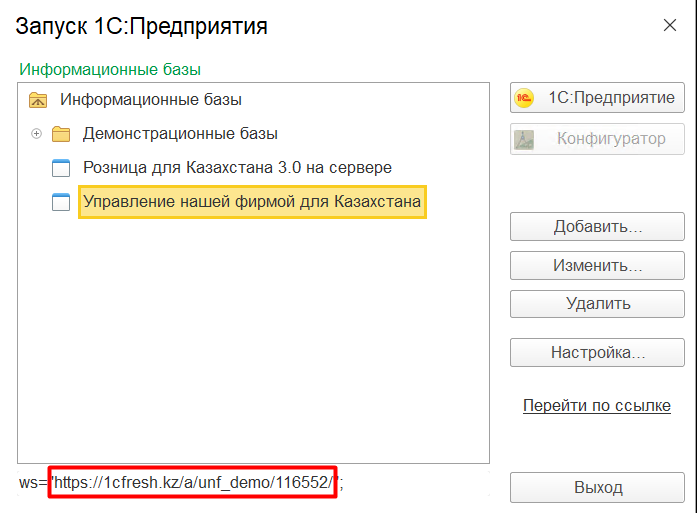This screenshot has height=513, width=697.
Task: Click the Выход button
Action: click(597, 487)
